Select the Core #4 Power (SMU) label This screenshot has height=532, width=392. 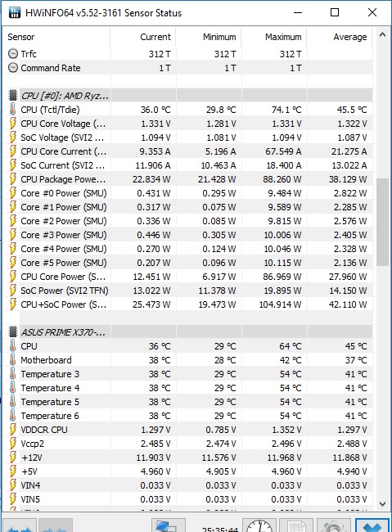64,249
